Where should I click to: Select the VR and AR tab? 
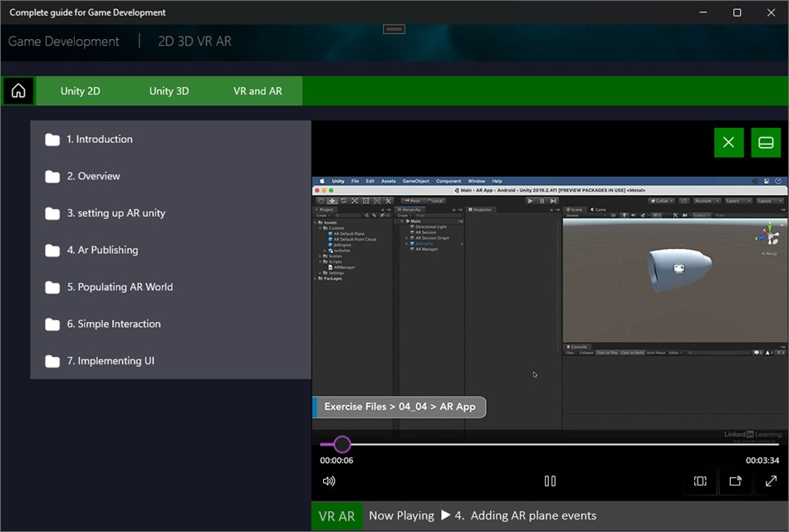click(x=257, y=91)
